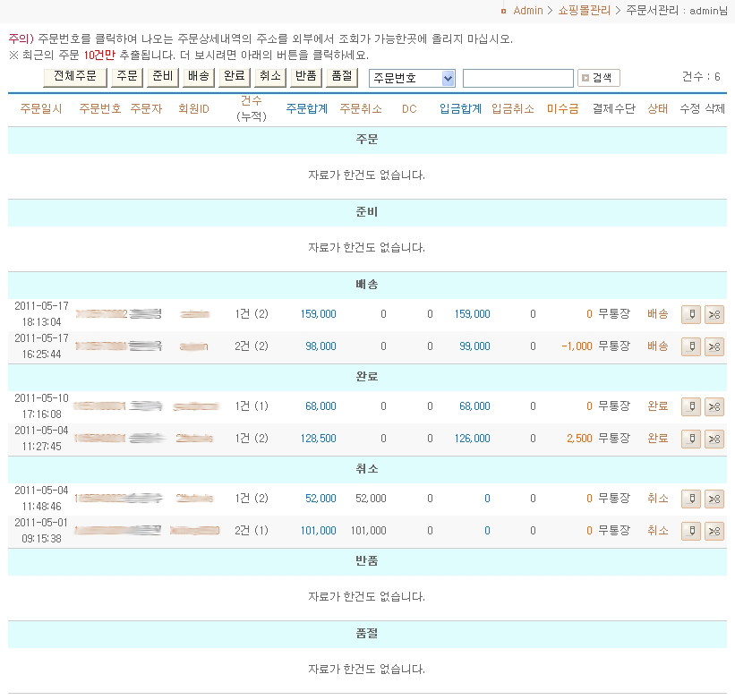Filter orders by 배송 status button

pyautogui.click(x=198, y=77)
